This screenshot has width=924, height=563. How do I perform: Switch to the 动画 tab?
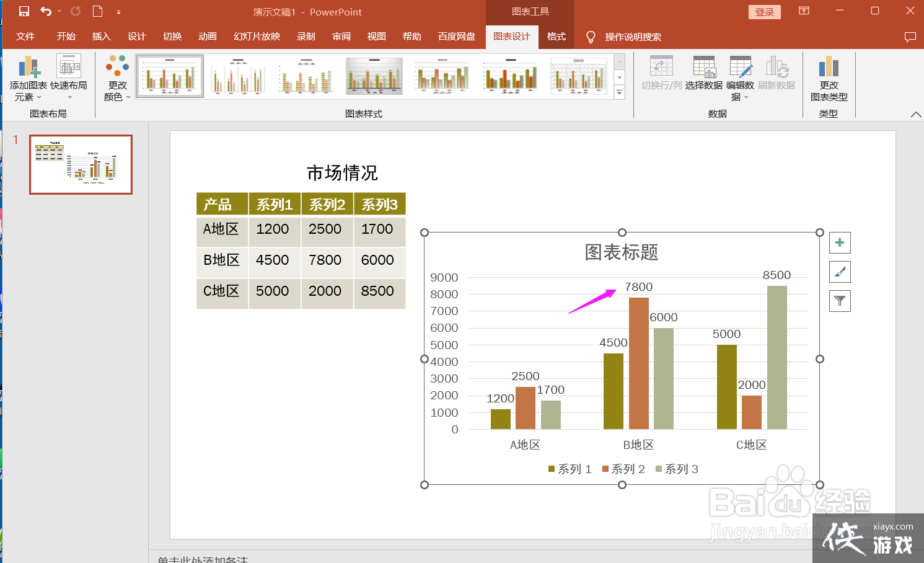[208, 37]
